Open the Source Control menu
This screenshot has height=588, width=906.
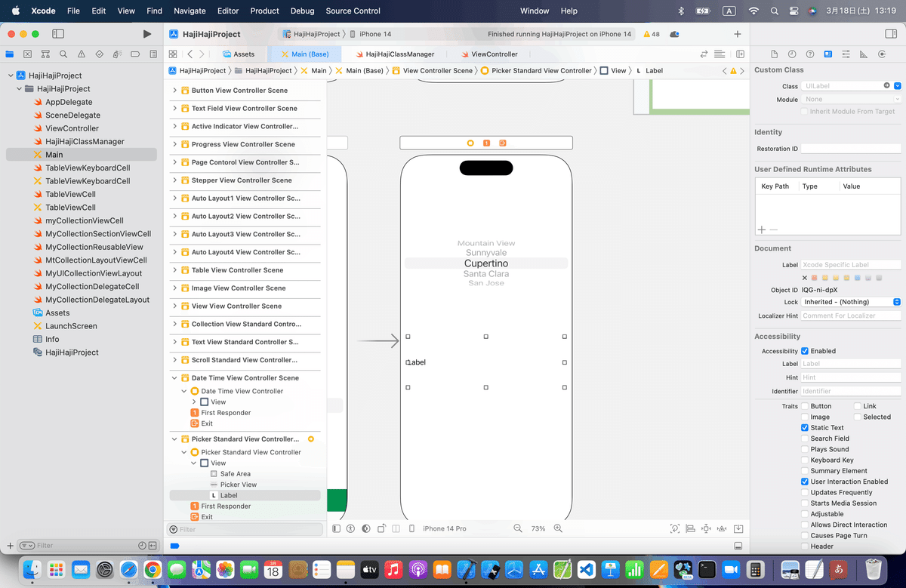(x=353, y=11)
